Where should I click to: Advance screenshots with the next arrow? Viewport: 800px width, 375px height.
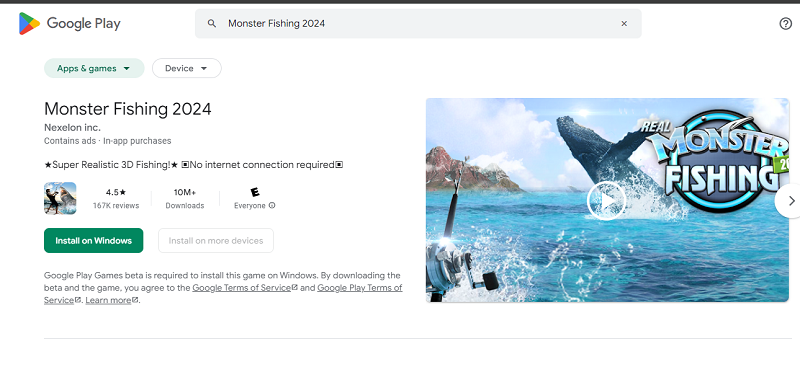(x=791, y=201)
